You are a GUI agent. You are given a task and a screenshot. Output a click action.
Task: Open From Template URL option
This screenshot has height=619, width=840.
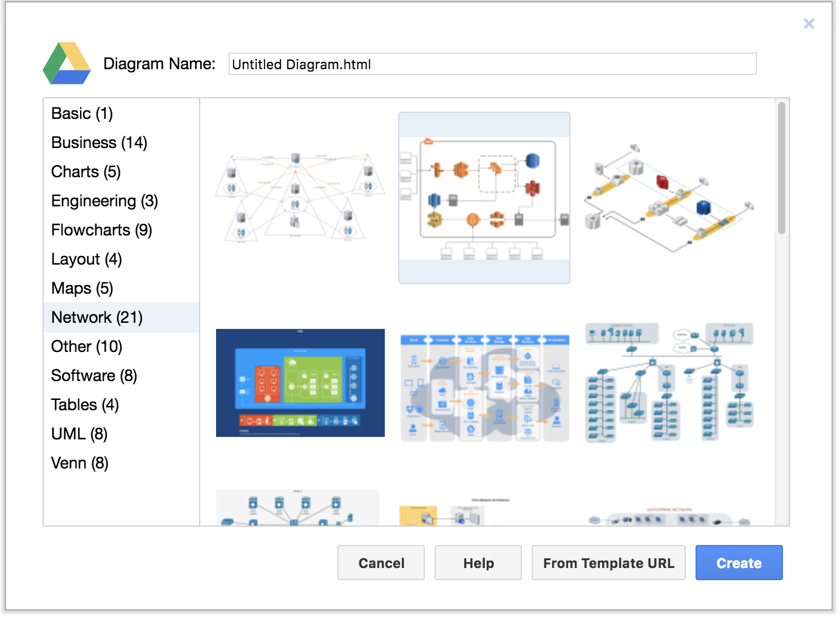pos(608,563)
